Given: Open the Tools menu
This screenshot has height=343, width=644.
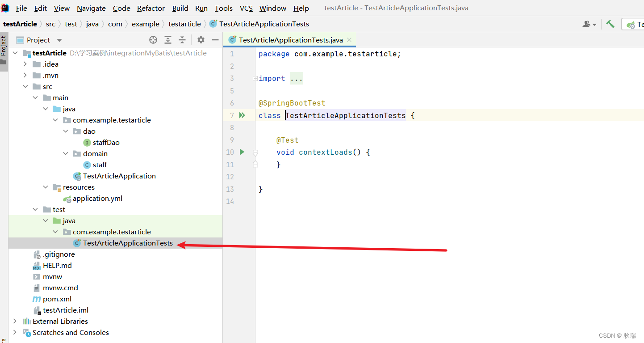Looking at the screenshot, I should (224, 8).
